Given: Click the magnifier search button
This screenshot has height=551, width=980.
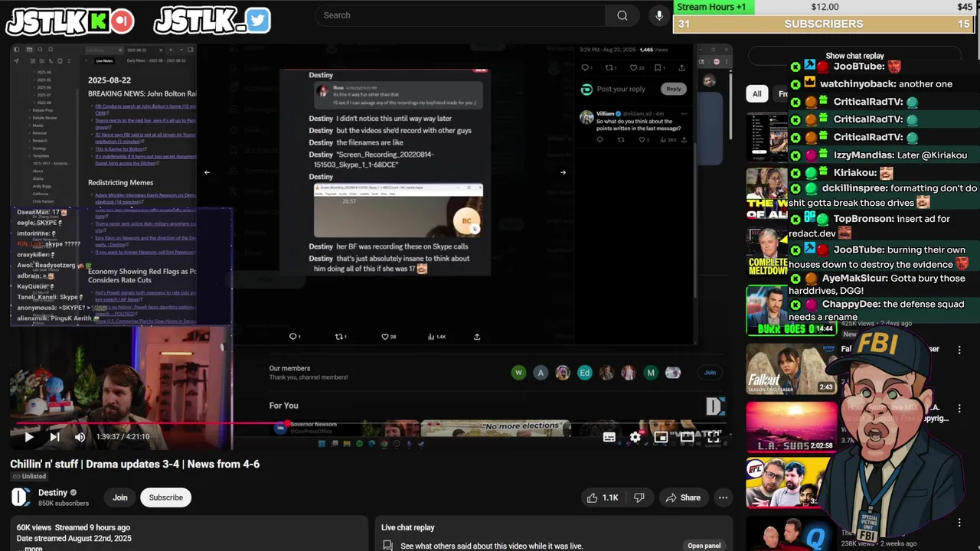Looking at the screenshot, I should 622,15.
